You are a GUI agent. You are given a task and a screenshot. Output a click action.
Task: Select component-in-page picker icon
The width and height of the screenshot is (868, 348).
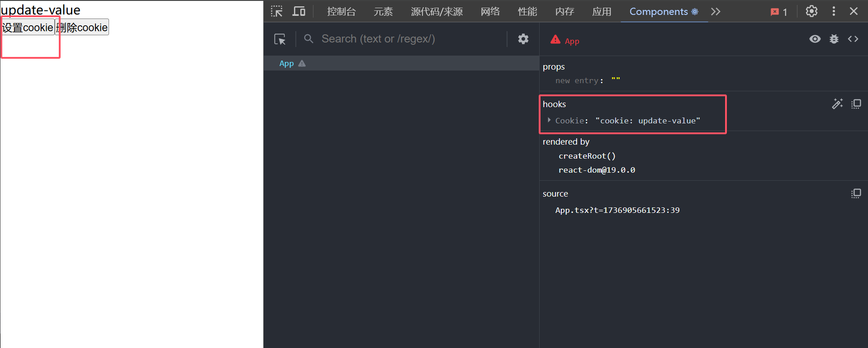click(280, 39)
